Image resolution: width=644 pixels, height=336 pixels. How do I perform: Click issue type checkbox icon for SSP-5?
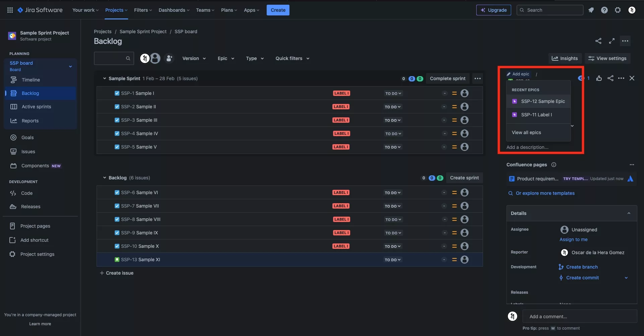[x=117, y=147]
